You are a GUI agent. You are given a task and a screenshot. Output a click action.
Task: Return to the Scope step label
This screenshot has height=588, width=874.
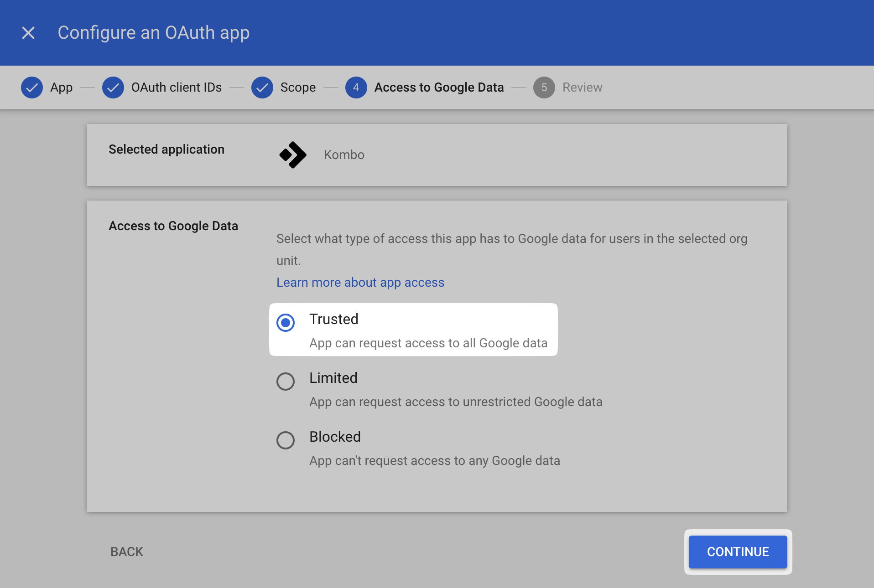coord(298,88)
